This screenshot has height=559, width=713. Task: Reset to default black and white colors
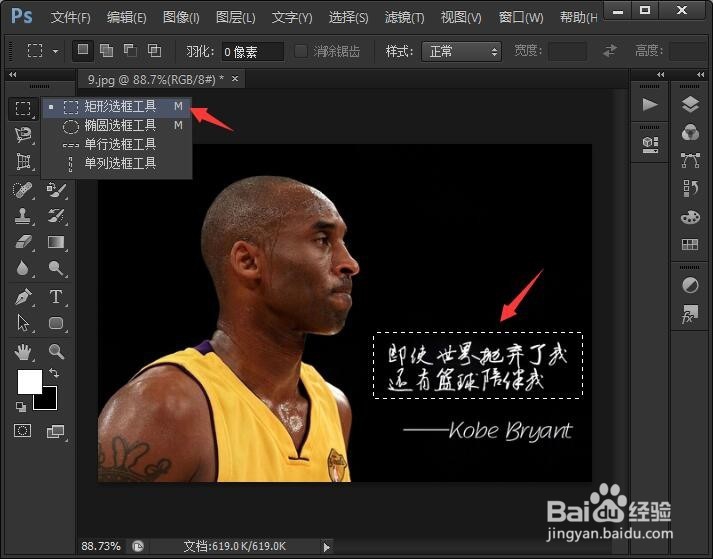pyautogui.click(x=20, y=407)
